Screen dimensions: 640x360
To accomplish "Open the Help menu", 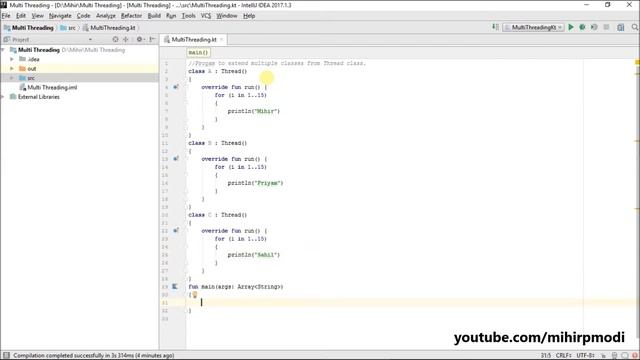I will pyautogui.click(x=249, y=16).
